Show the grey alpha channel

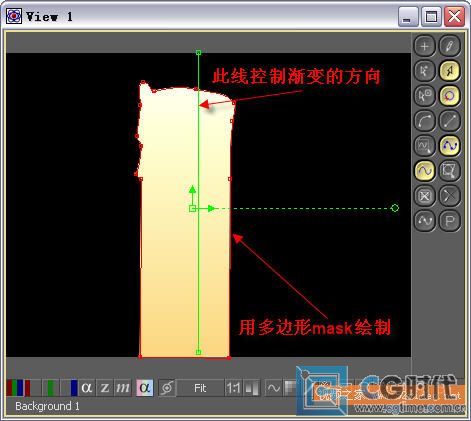87,388
